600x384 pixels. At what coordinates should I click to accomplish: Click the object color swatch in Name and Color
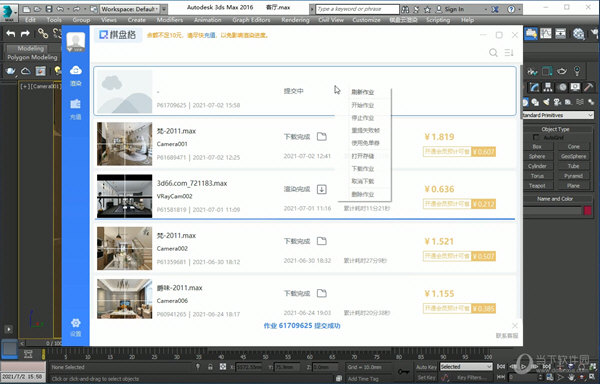tap(588, 210)
